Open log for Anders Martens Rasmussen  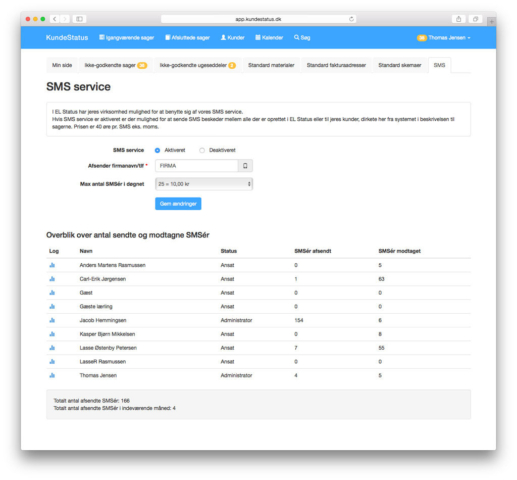[52, 265]
